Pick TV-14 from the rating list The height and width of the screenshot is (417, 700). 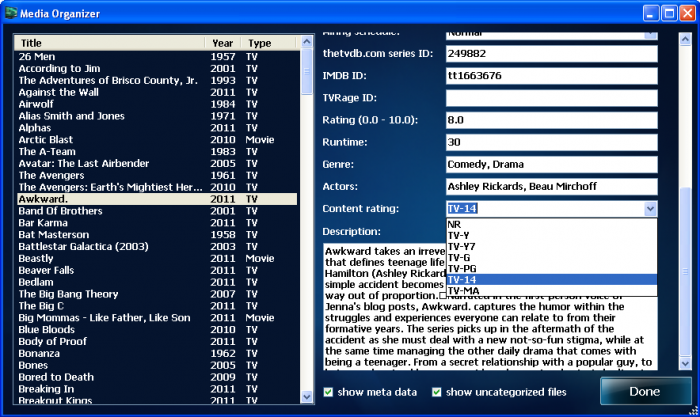pyautogui.click(x=552, y=279)
